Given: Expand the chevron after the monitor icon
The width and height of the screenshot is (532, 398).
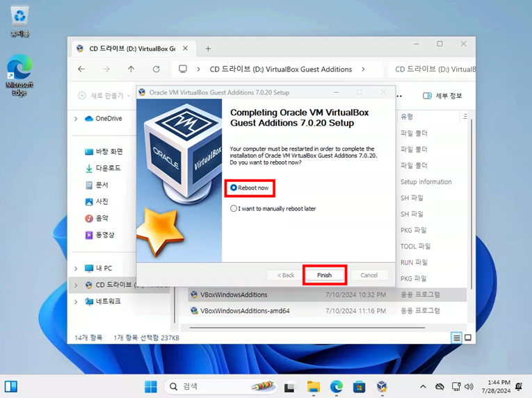Looking at the screenshot, I should [x=198, y=69].
